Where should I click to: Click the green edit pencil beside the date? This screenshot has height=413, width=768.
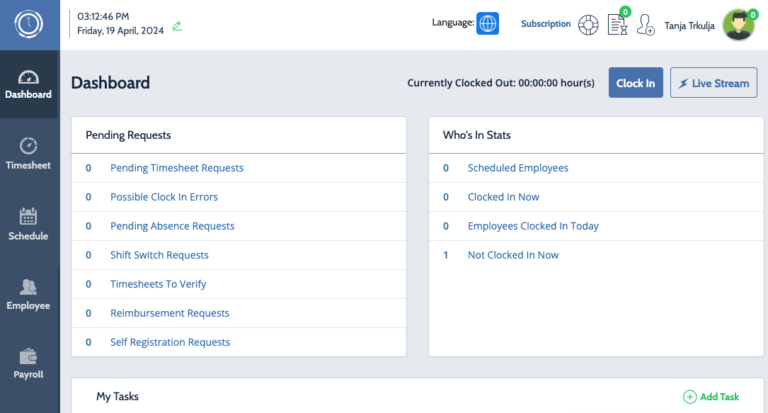pos(177,26)
